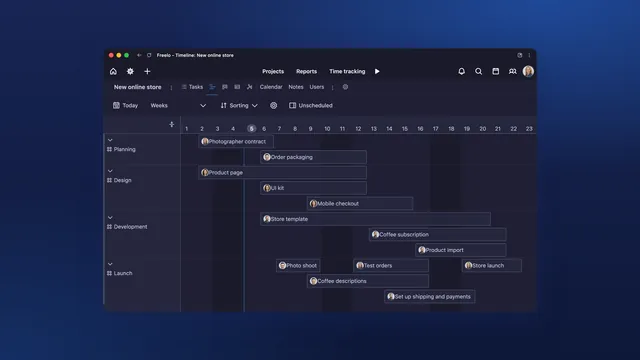Open the files view icon after discussions
This screenshot has height=360, width=640.
coord(237,87)
